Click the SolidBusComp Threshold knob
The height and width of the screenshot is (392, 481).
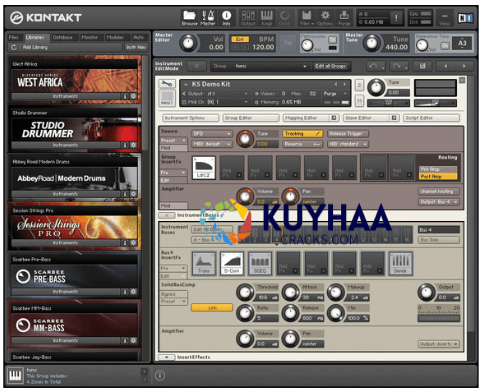pyautogui.click(x=245, y=292)
